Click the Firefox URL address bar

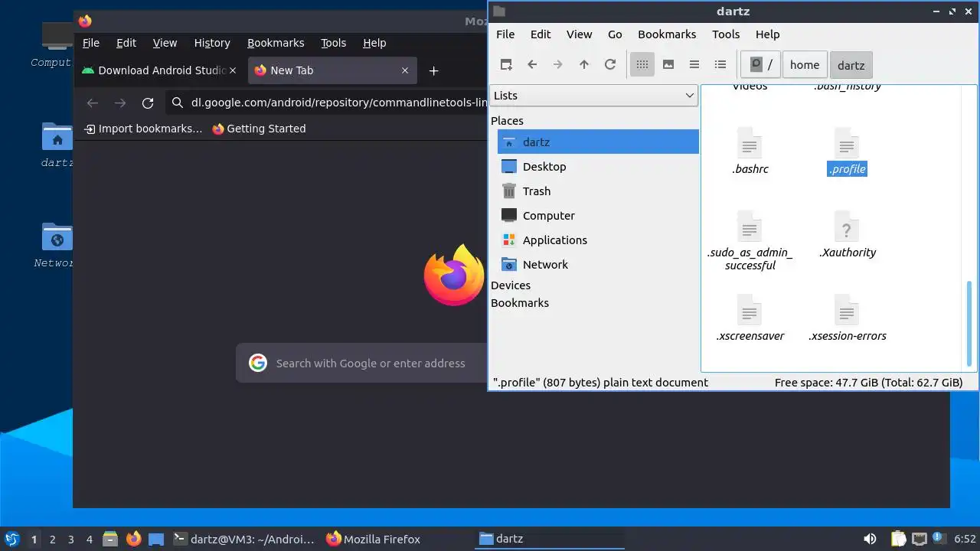pyautogui.click(x=328, y=103)
